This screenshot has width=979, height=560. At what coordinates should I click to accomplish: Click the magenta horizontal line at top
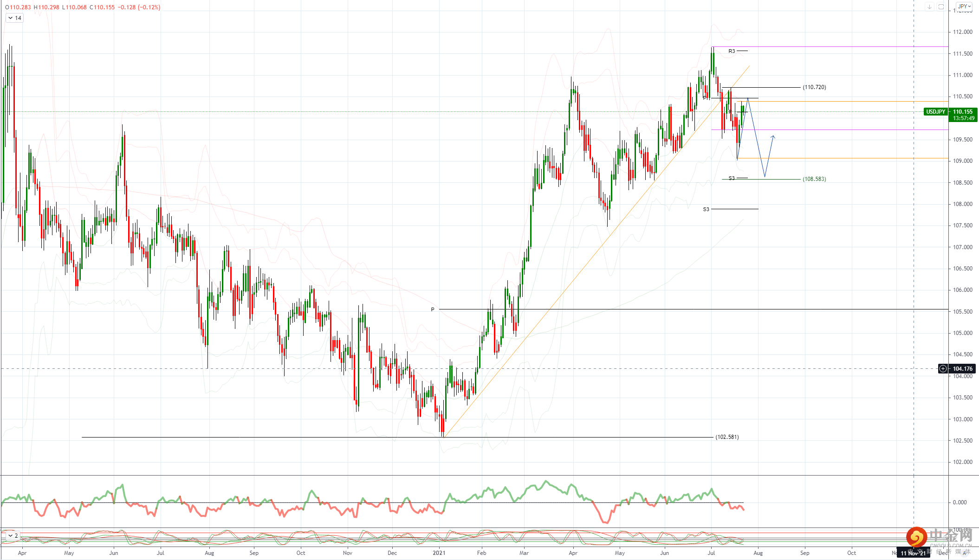click(x=836, y=46)
